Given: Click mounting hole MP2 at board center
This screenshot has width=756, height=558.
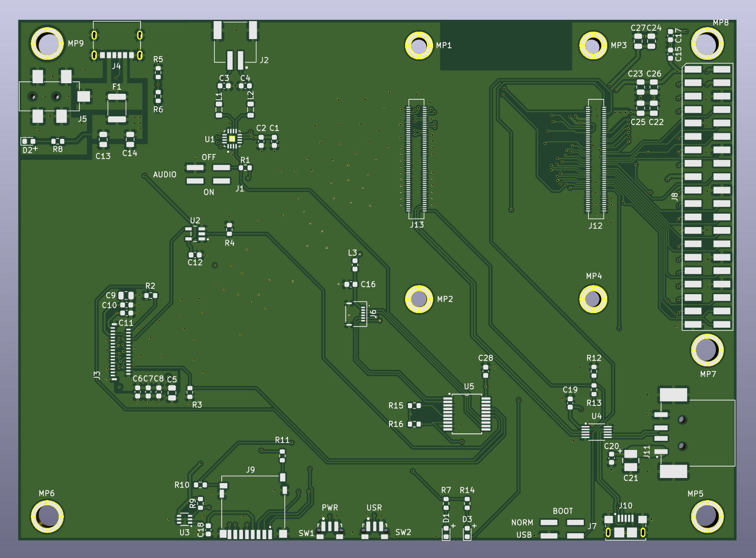Looking at the screenshot, I should click(418, 299).
